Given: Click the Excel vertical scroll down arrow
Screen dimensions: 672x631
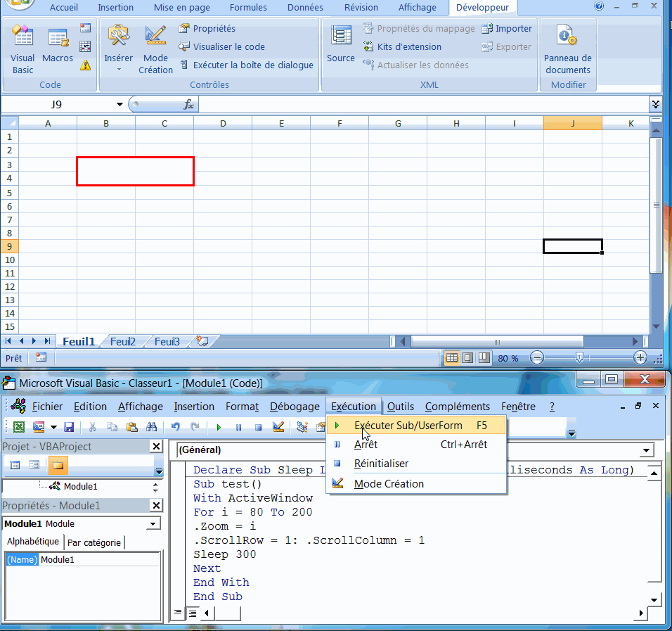Looking at the screenshot, I should [x=656, y=326].
